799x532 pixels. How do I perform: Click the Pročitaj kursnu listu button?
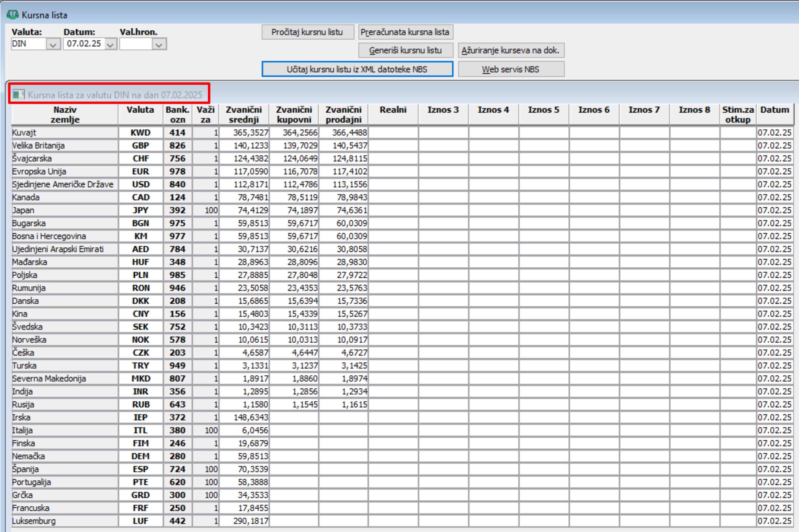click(308, 32)
